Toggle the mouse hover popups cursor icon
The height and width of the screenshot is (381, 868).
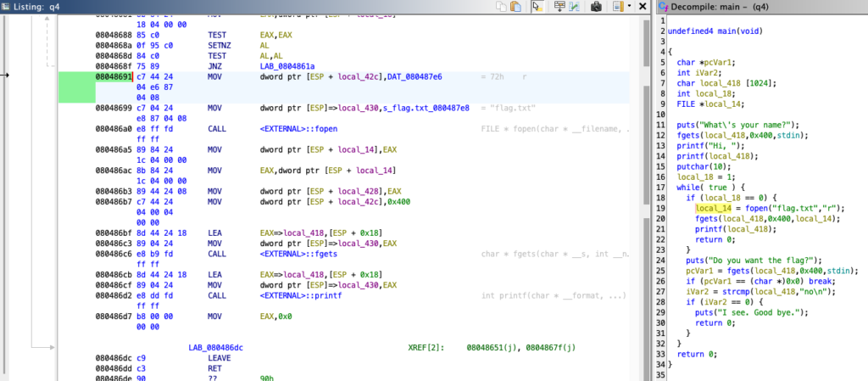[537, 7]
